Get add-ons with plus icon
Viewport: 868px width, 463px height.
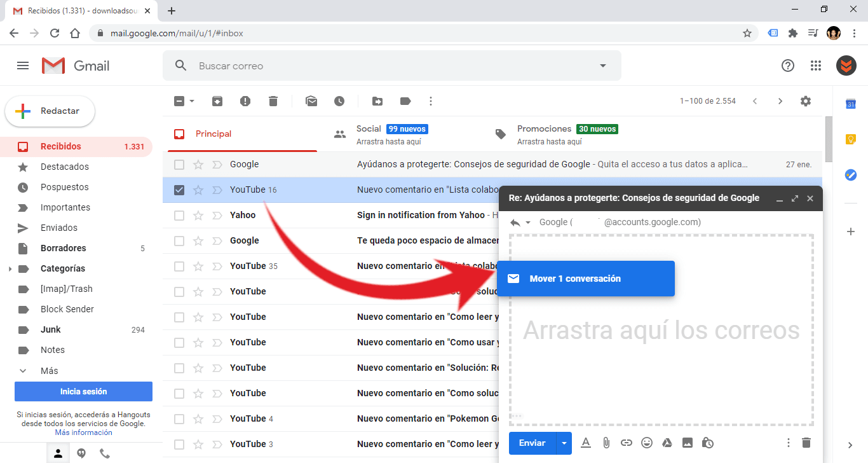point(851,231)
